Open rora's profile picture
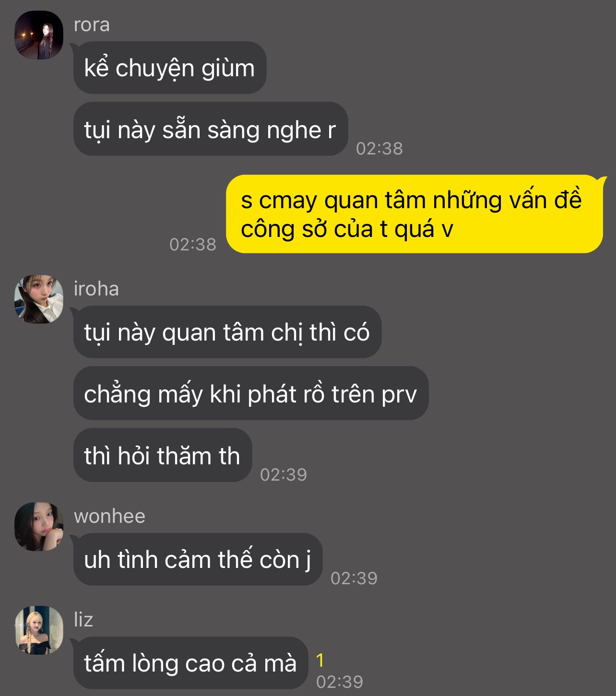Screen dimensions: 616x696 pyautogui.click(x=39, y=35)
